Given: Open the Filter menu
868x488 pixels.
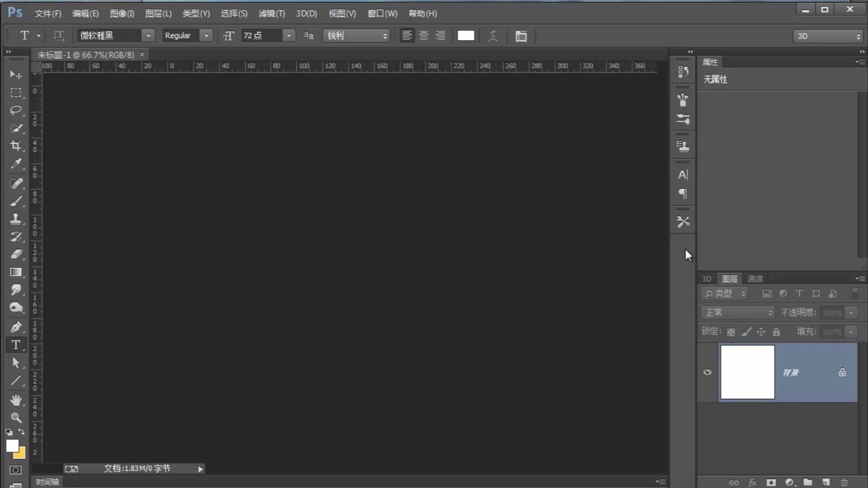Looking at the screenshot, I should tap(272, 14).
